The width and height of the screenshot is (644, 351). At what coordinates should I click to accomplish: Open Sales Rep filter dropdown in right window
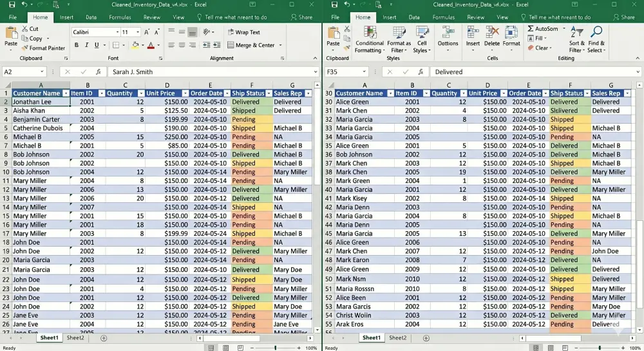627,93
